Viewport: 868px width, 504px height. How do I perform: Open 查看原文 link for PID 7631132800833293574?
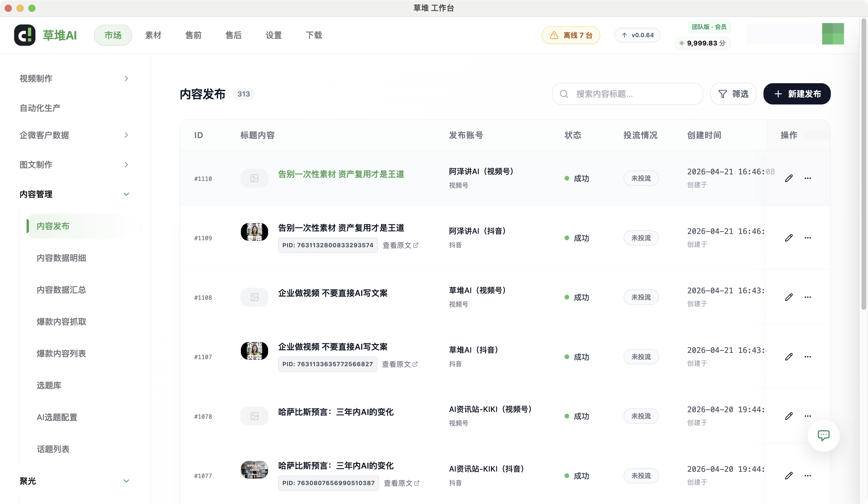click(x=401, y=245)
